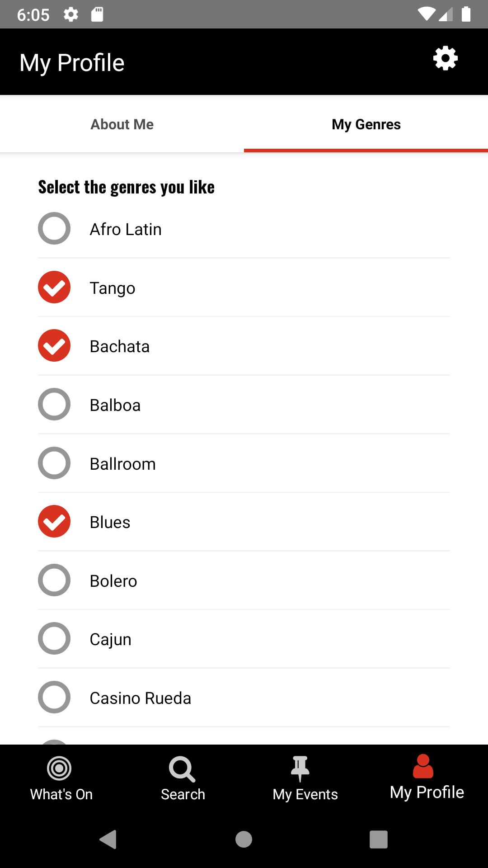488x868 pixels.
Task: Uncheck the Tango genre
Action: pyautogui.click(x=54, y=288)
